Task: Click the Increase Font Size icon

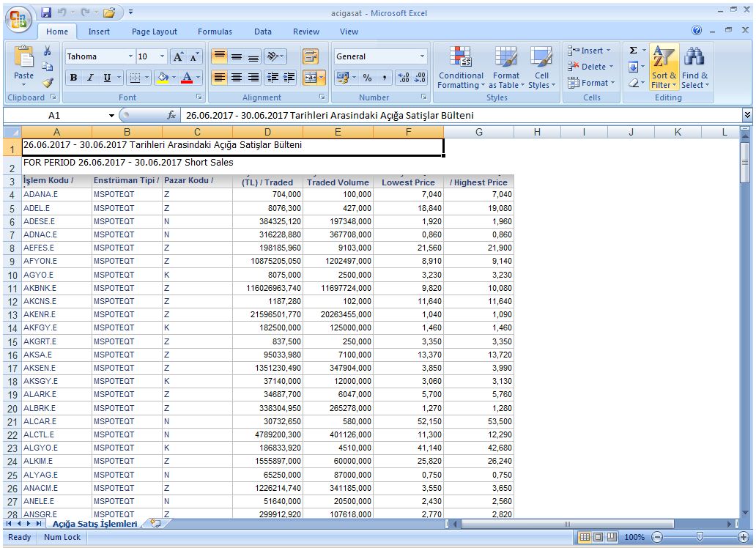Action: coord(179,57)
